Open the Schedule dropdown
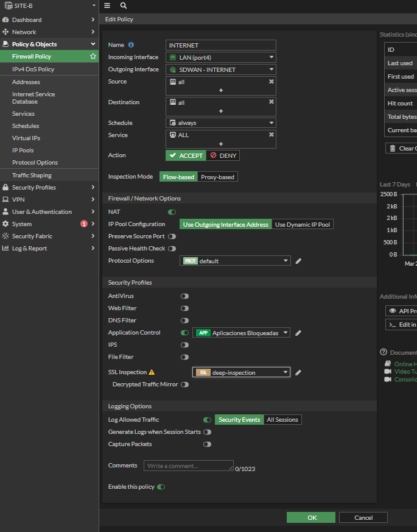 [221, 122]
